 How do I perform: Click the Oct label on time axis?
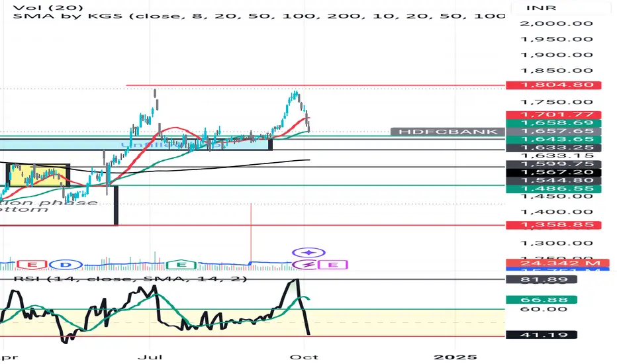tap(304, 357)
